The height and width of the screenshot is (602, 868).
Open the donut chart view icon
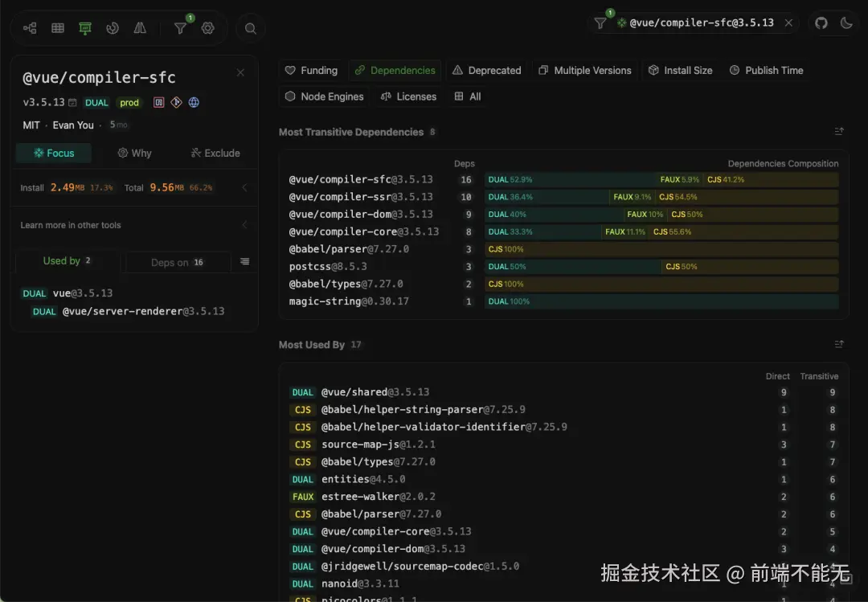point(113,27)
